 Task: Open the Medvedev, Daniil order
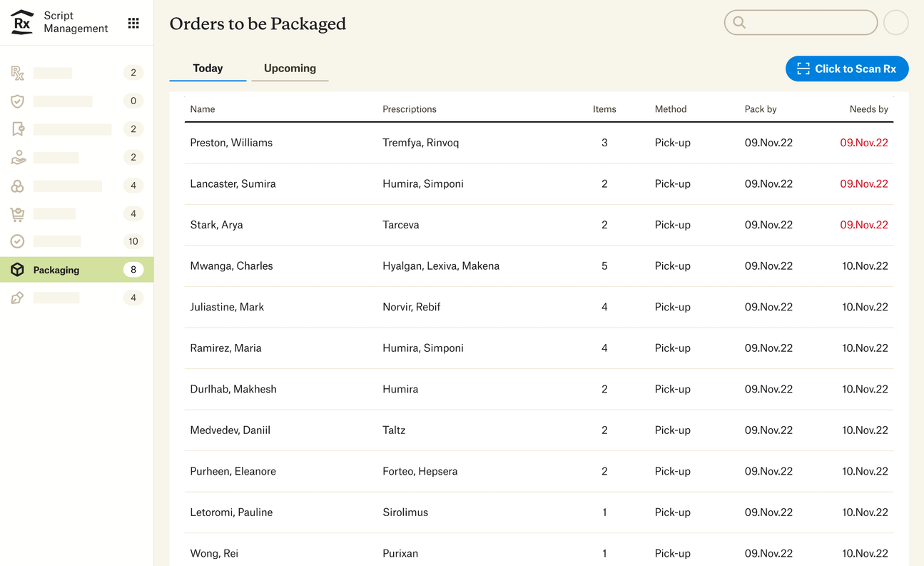coord(539,430)
